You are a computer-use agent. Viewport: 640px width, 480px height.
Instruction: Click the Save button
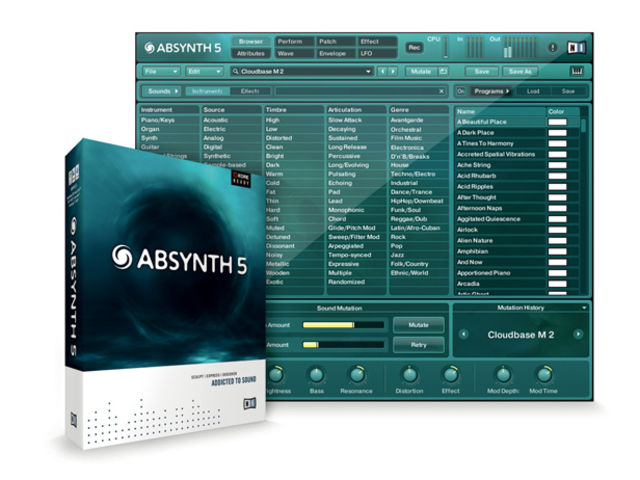tap(482, 71)
